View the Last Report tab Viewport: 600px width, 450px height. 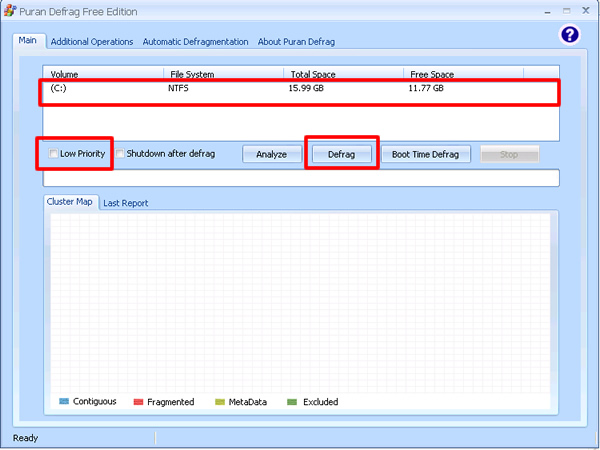(x=126, y=203)
